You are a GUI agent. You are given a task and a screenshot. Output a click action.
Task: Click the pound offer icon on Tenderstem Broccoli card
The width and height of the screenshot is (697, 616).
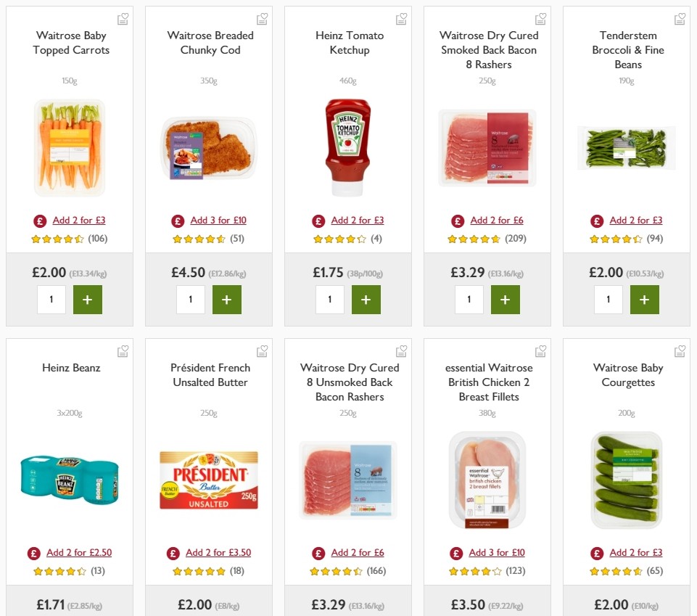pyautogui.click(x=596, y=221)
